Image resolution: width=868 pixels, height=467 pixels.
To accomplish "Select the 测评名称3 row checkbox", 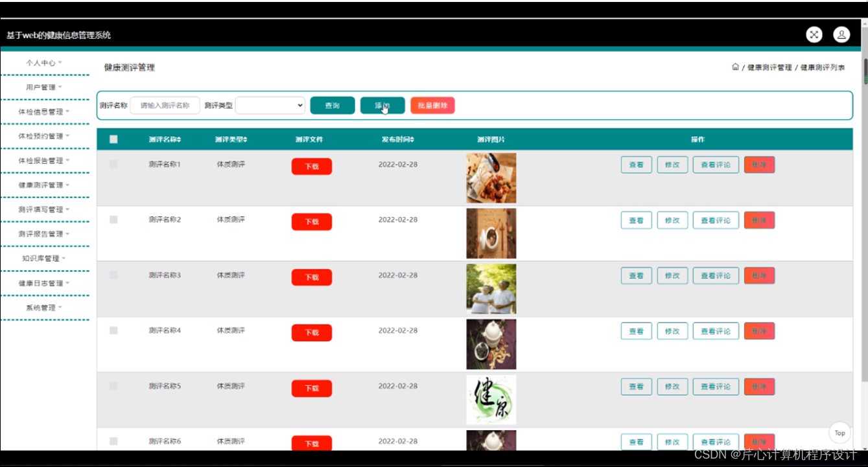I will click(x=113, y=275).
